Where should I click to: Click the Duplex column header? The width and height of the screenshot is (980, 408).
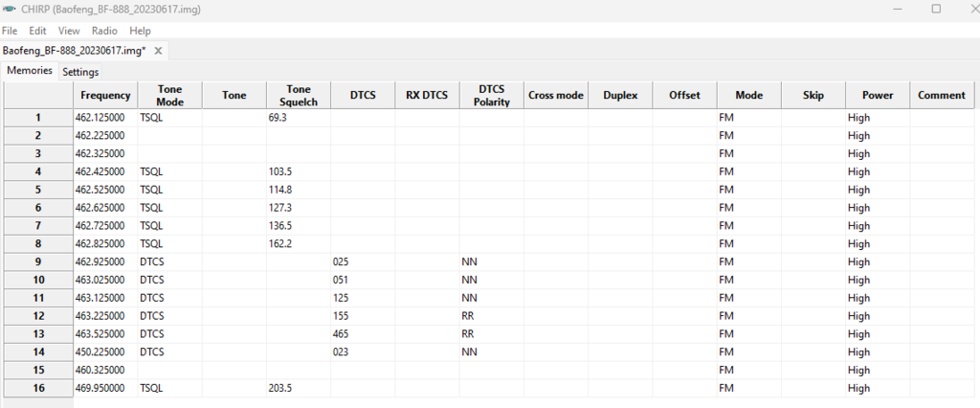pos(620,95)
